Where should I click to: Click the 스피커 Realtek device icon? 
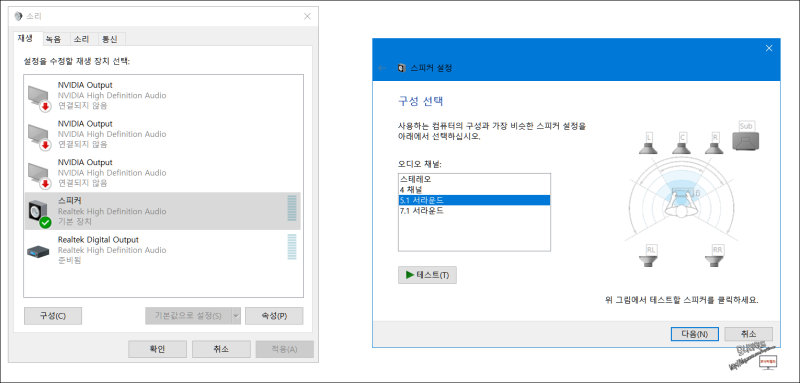coord(39,213)
